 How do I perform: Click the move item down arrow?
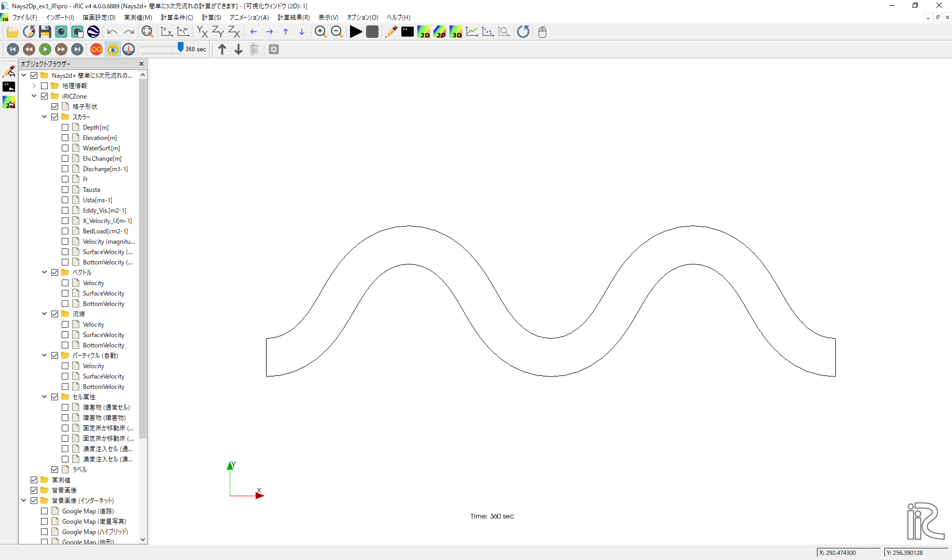[238, 49]
